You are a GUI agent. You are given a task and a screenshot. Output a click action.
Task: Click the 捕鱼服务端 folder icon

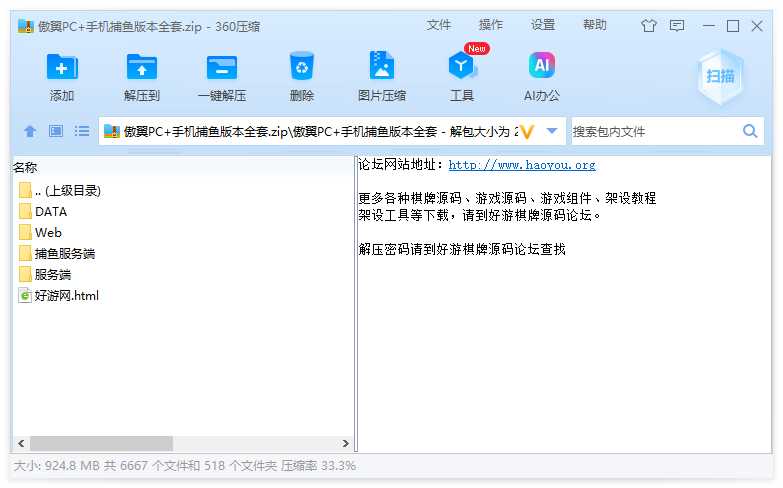coord(25,254)
